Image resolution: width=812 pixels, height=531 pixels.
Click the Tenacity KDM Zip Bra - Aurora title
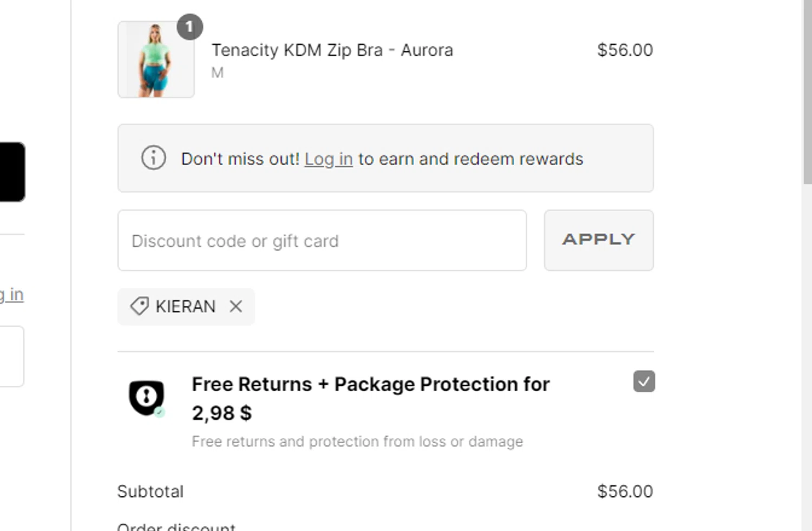coord(332,50)
